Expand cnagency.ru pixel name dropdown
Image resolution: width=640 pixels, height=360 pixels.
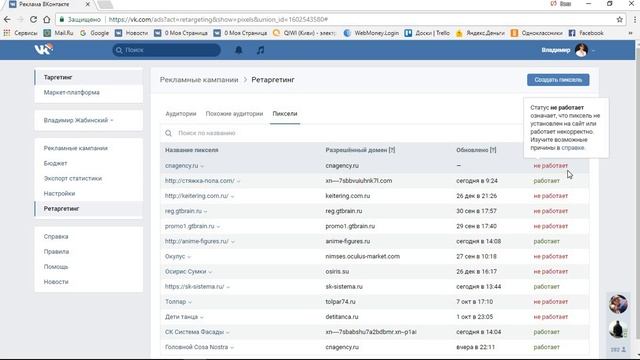202,166
